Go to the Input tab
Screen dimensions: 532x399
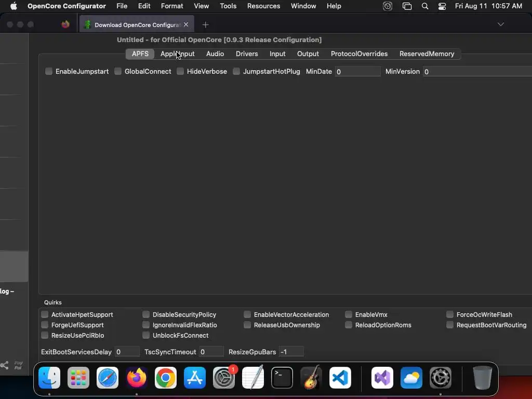277,54
